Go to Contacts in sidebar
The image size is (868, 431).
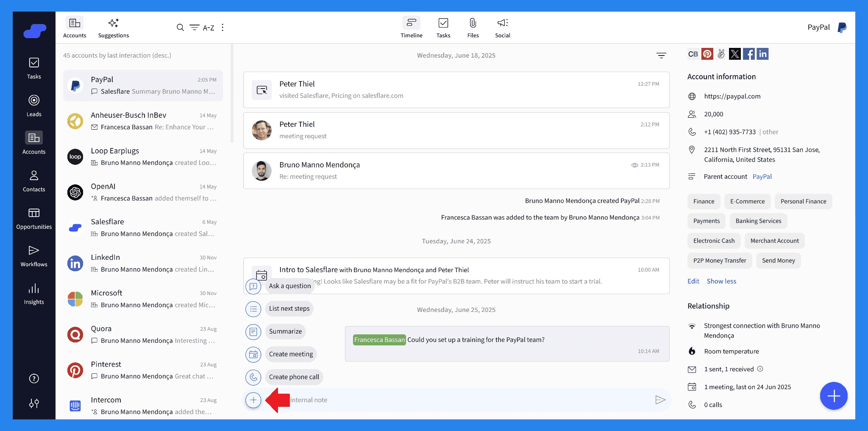[34, 181]
